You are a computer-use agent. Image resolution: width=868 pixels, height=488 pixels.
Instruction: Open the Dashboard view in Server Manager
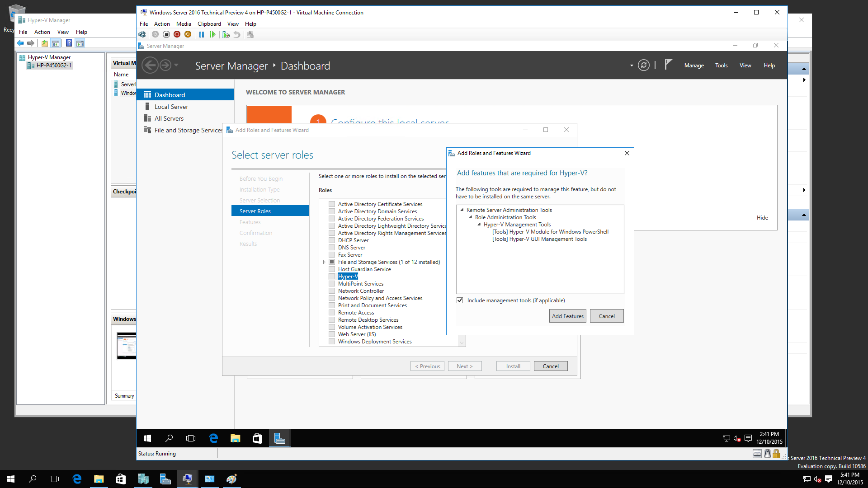pos(170,94)
